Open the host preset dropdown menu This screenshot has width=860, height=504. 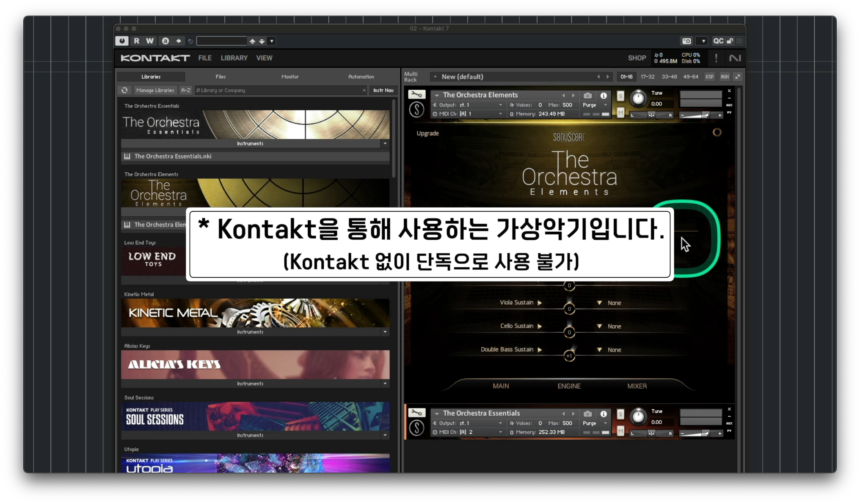tap(272, 41)
